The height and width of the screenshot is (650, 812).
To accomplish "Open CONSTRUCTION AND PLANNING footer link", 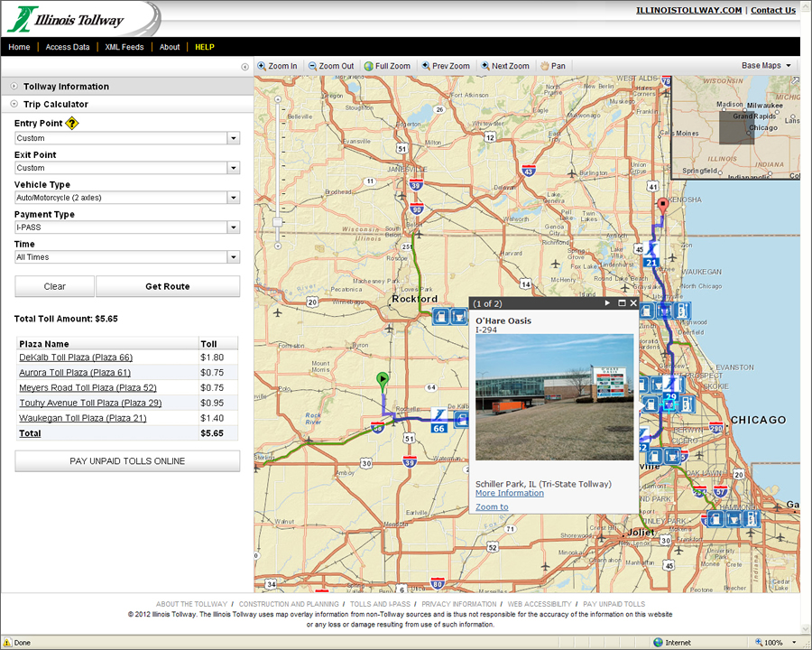I will 289,604.
